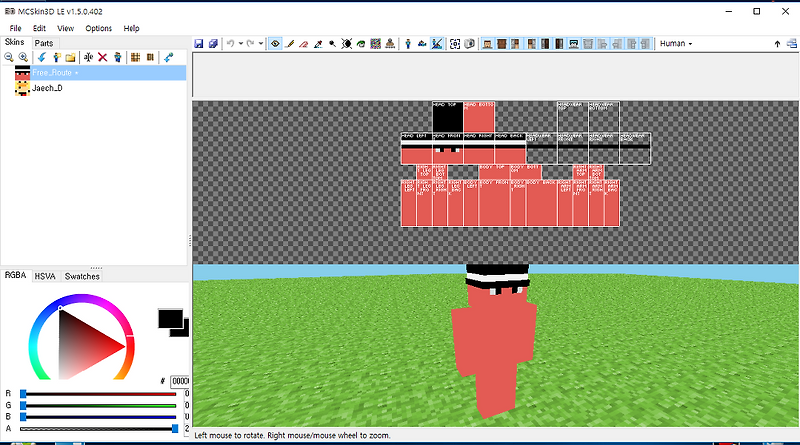
Task: Select the Camera eye tool
Action: click(276, 44)
